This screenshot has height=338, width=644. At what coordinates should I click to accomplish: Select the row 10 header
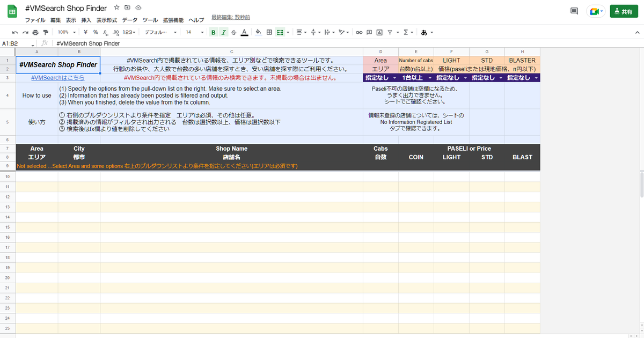pyautogui.click(x=8, y=177)
